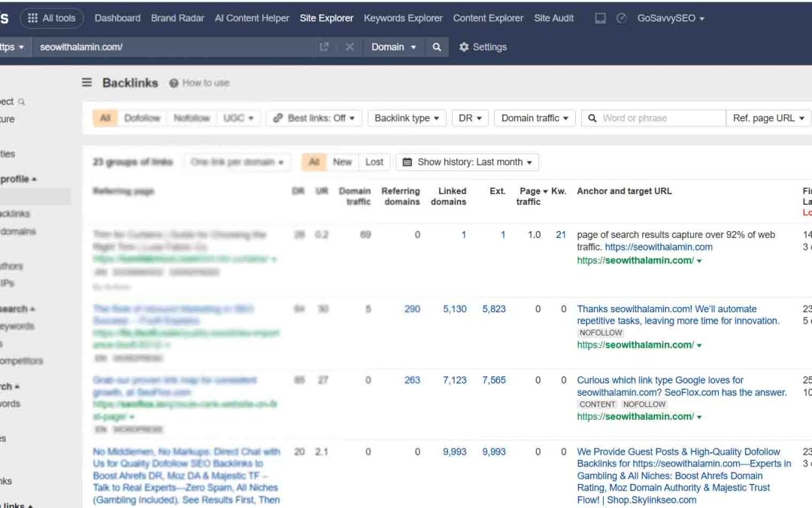The width and height of the screenshot is (812, 508).
Task: Open the 21 keywords link
Action: (x=561, y=235)
